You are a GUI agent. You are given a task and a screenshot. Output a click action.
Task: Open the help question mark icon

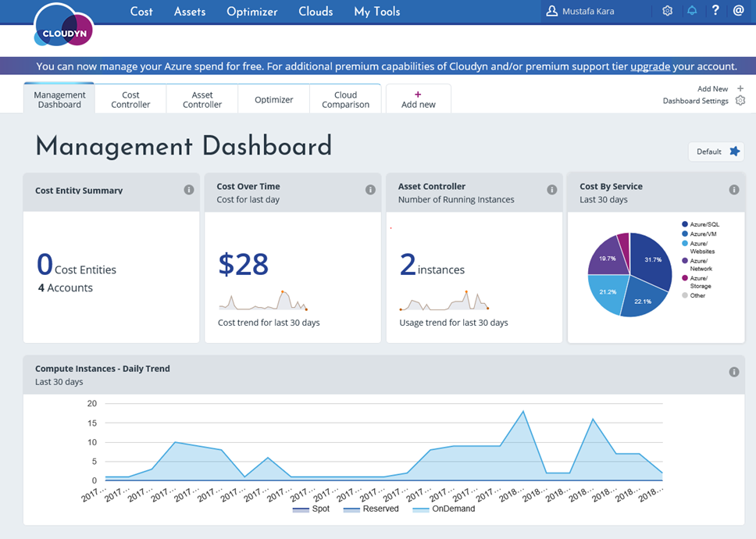pos(715,10)
